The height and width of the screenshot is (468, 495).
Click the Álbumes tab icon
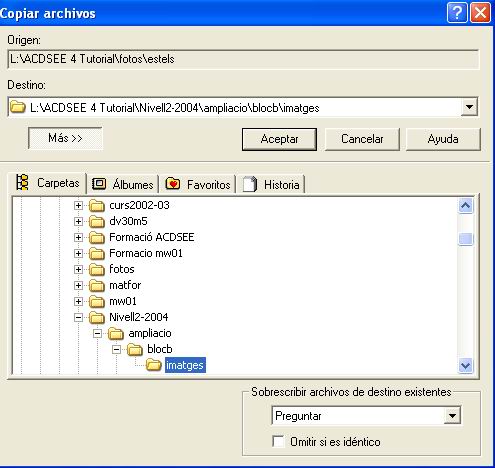click(x=99, y=184)
